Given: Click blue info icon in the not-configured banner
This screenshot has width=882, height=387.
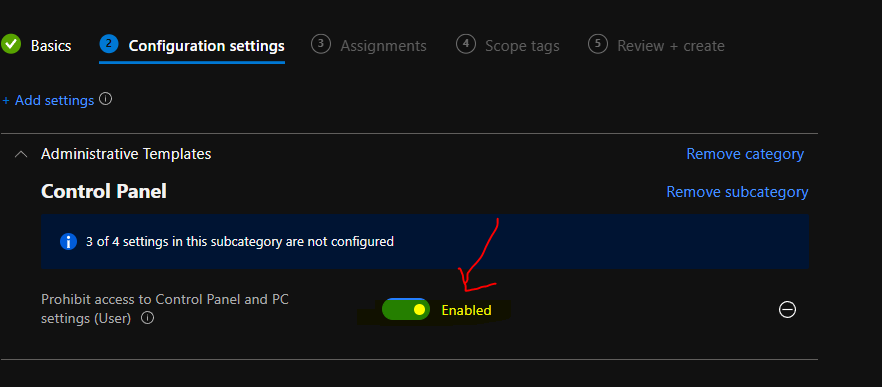Looking at the screenshot, I should click(68, 242).
